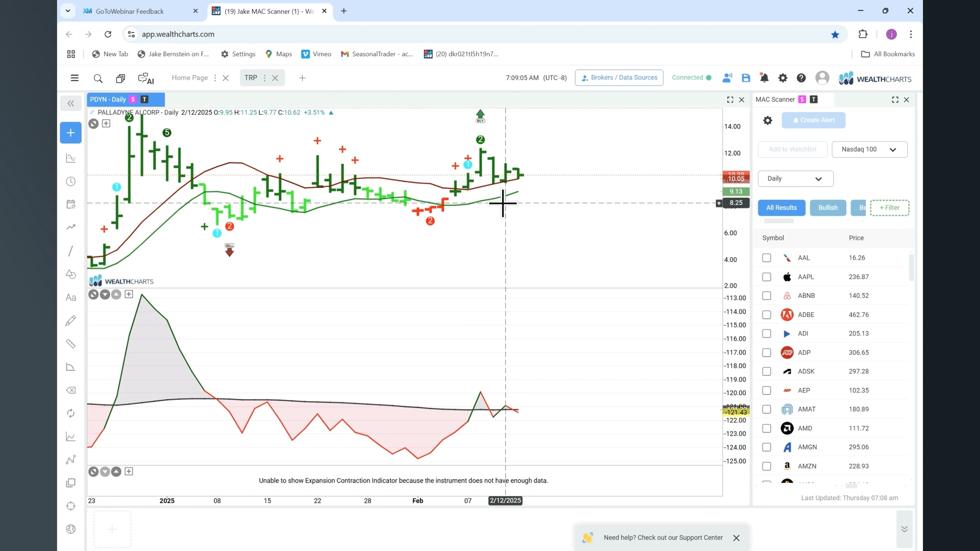Switch to the TRP workspace tab
980x551 pixels.
251,78
